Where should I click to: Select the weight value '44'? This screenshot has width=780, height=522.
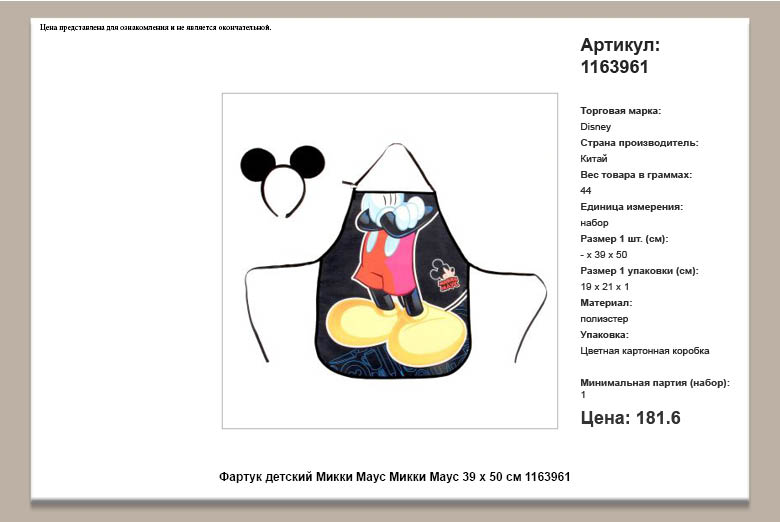pos(585,191)
